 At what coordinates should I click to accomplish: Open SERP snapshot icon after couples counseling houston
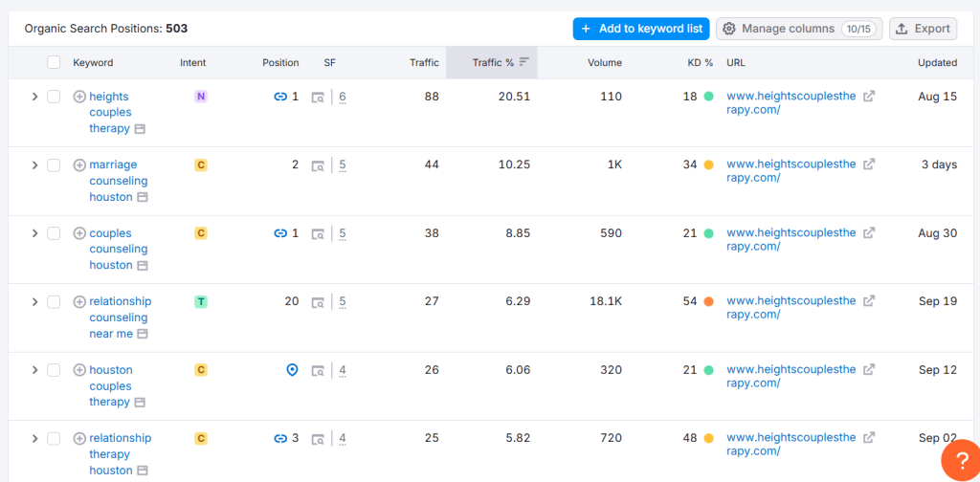[x=144, y=266]
